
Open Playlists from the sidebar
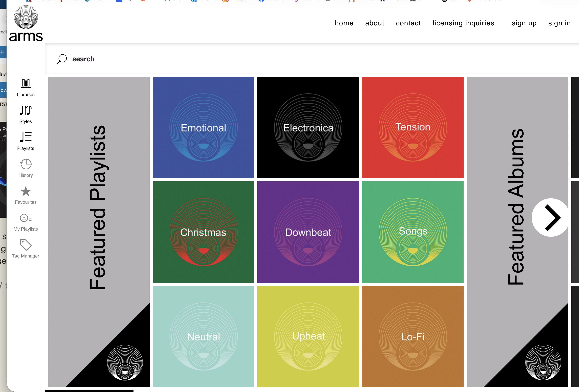(26, 137)
